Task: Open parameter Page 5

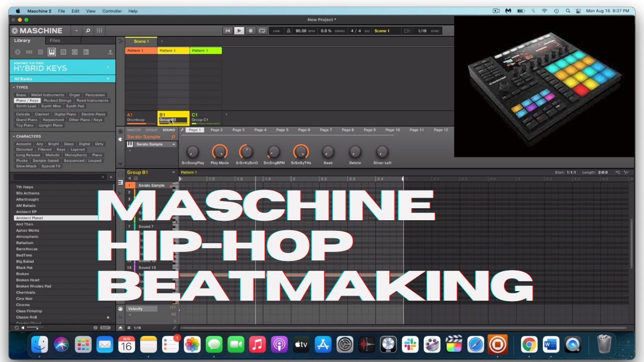Action: [282, 130]
